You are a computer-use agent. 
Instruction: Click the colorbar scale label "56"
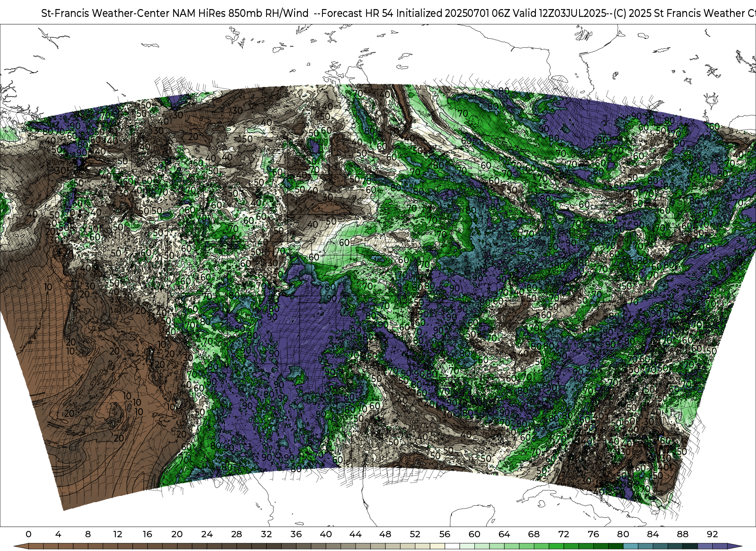445,534
